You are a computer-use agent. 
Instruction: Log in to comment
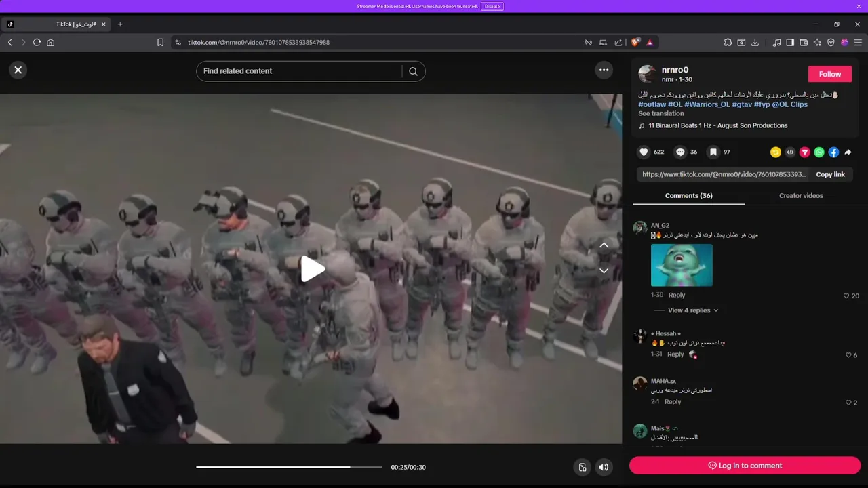pyautogui.click(x=745, y=466)
